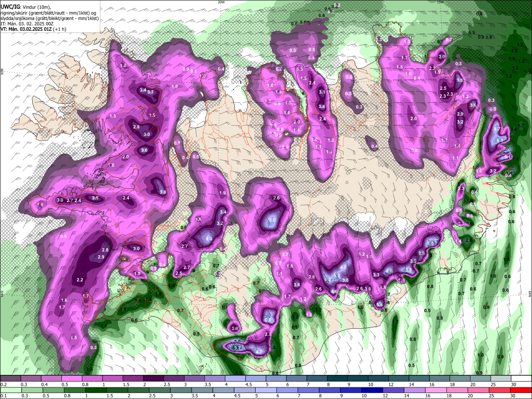Click the '5.0' precipitation value on the map
532x399 pixels.
pyautogui.click(x=272, y=220)
